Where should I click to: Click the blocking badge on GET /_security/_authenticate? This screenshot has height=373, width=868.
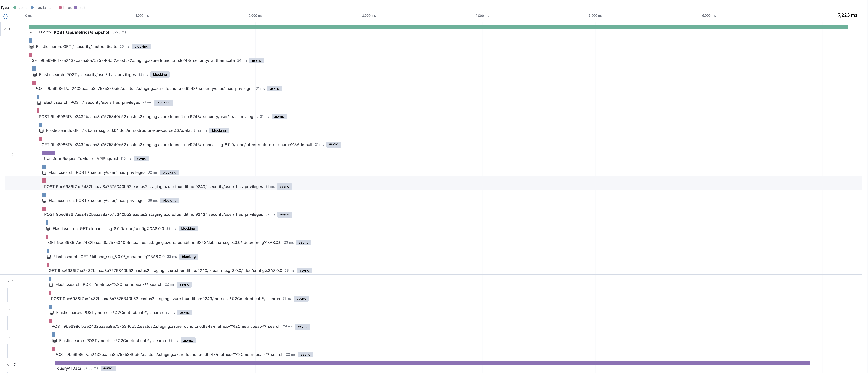coord(141,47)
